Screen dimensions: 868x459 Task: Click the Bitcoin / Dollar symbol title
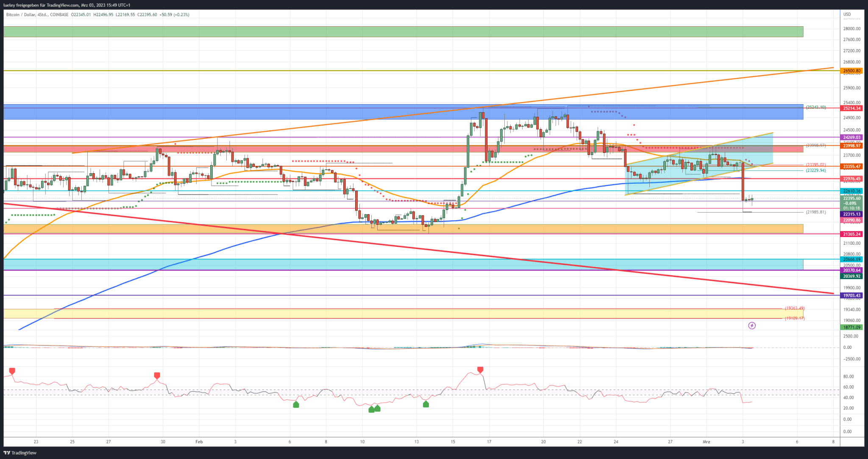pos(20,14)
